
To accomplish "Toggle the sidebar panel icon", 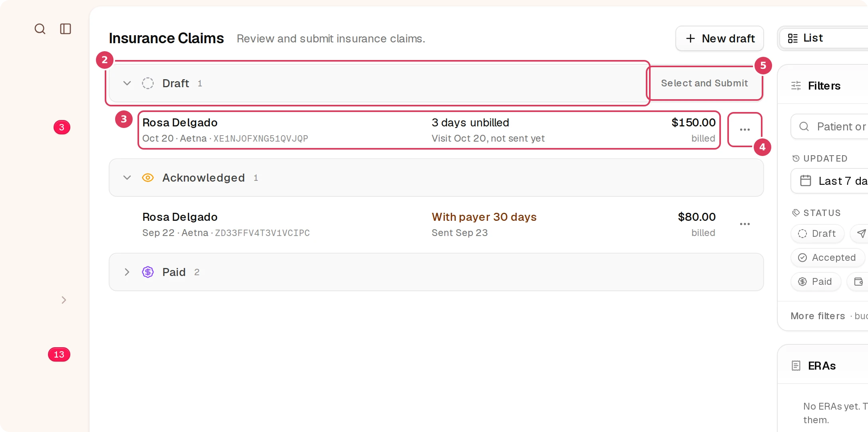I will (66, 29).
